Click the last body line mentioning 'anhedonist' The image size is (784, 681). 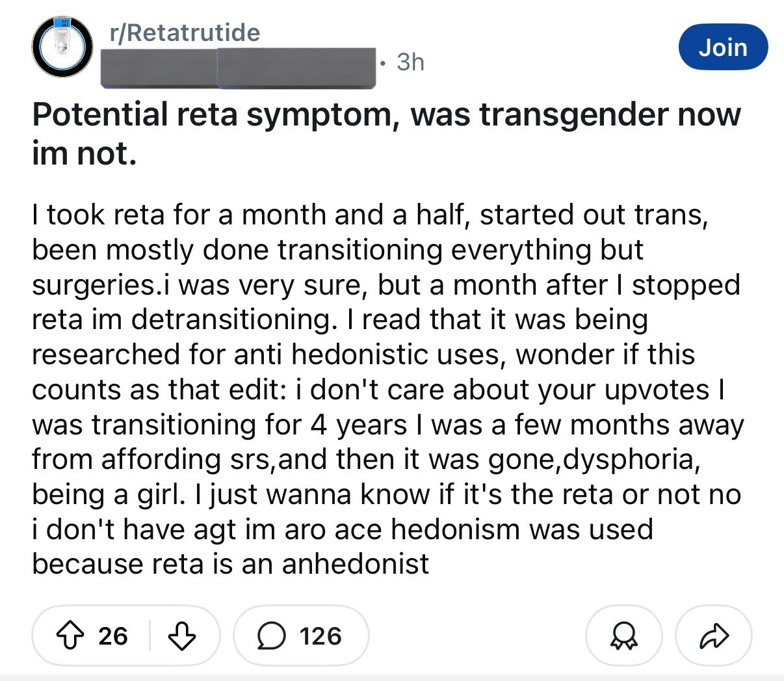click(230, 563)
